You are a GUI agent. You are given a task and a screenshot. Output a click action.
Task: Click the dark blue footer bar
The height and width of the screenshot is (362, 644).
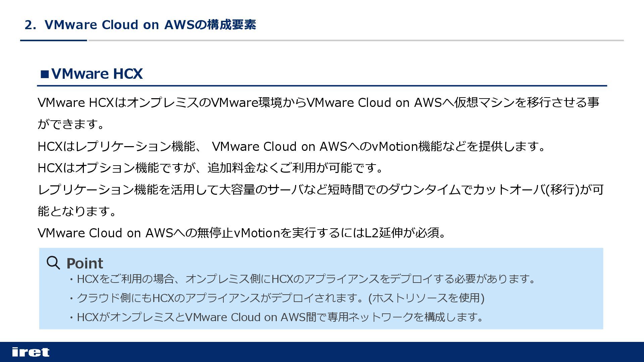click(322, 352)
